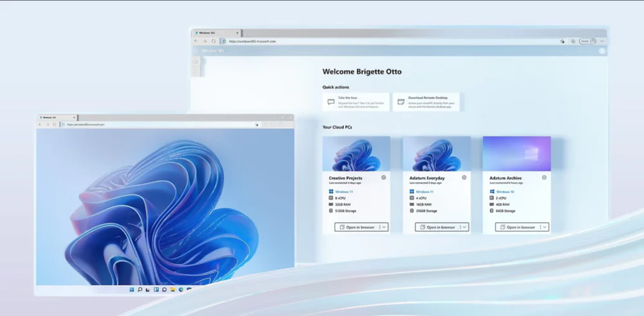Select Windows 365 tab in small browser window

[x=57, y=117]
